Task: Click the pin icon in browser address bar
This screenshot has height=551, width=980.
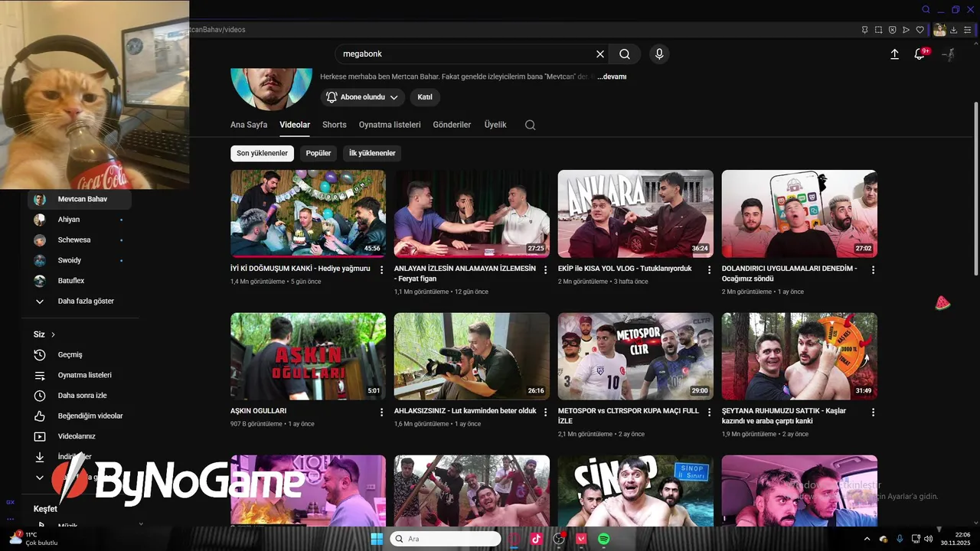Action: (865, 30)
